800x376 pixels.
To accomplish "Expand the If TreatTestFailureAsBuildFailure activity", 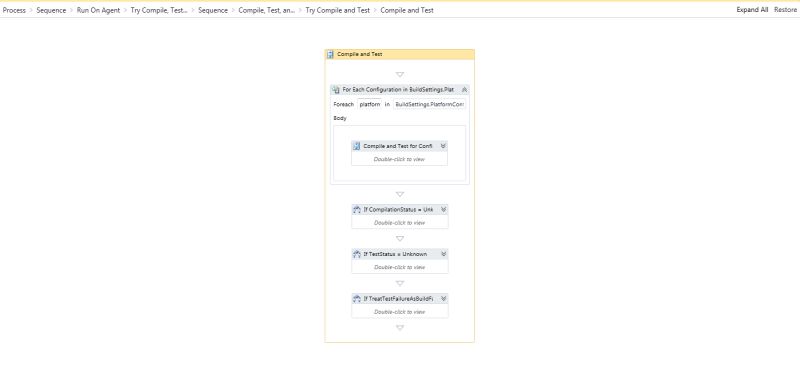I will pos(443,298).
